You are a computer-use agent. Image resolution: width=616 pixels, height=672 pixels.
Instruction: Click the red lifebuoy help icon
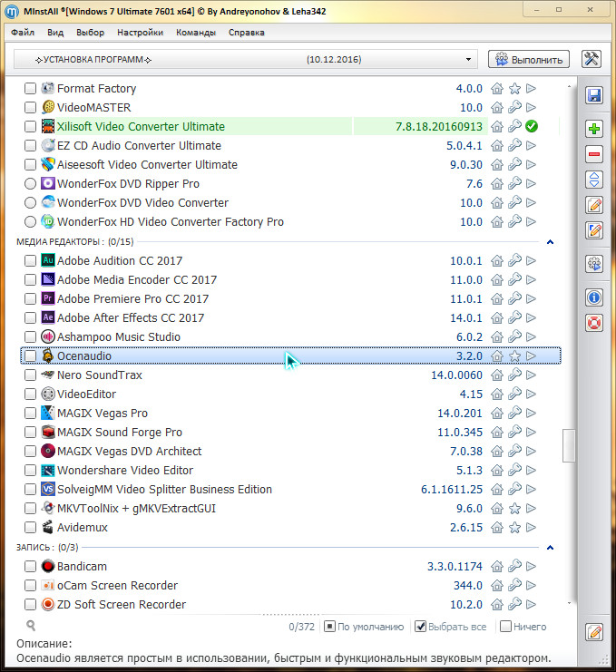[x=594, y=323]
